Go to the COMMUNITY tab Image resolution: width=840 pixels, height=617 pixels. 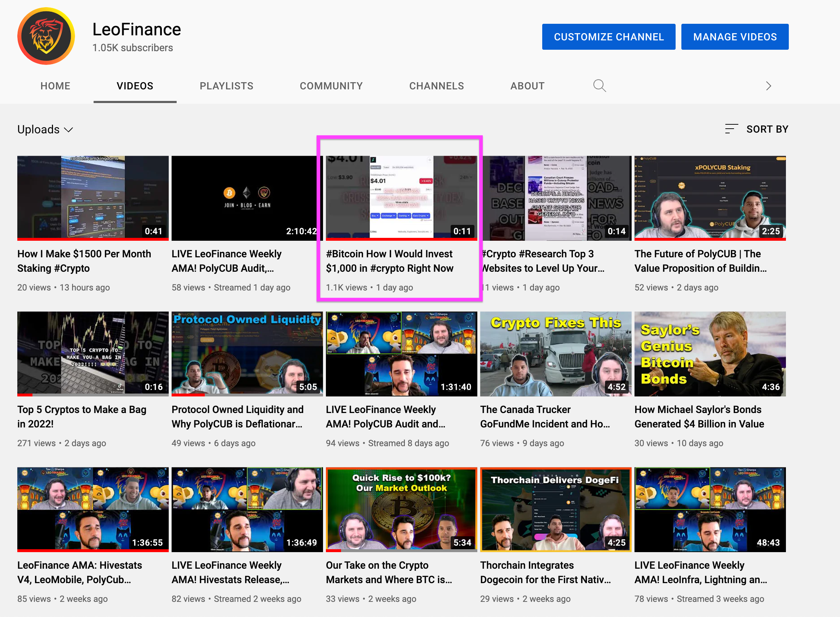tap(331, 86)
